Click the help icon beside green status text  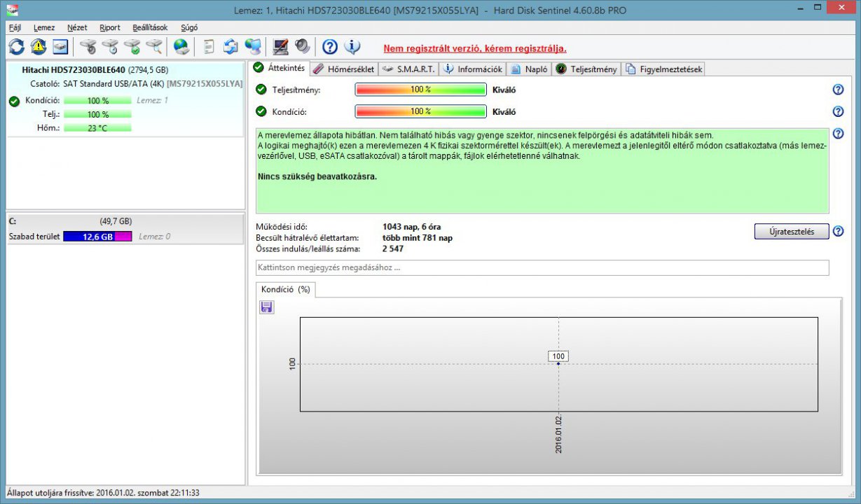[x=837, y=134]
